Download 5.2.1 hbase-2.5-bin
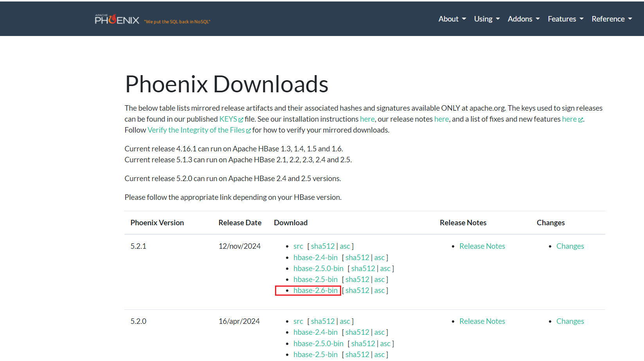This screenshot has width=644, height=361. pos(315,279)
